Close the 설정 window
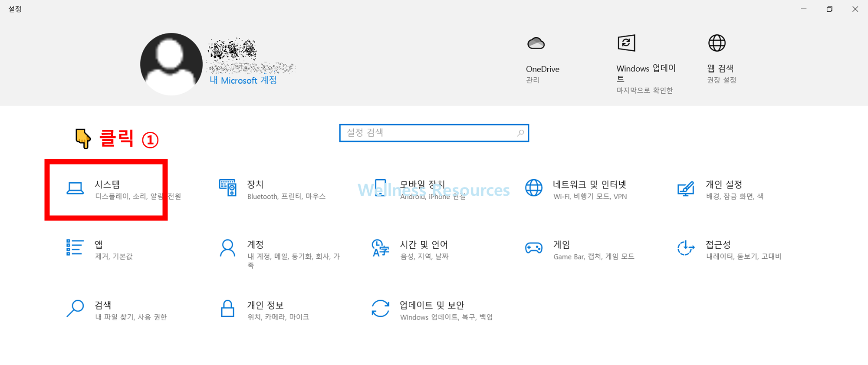 (855, 9)
